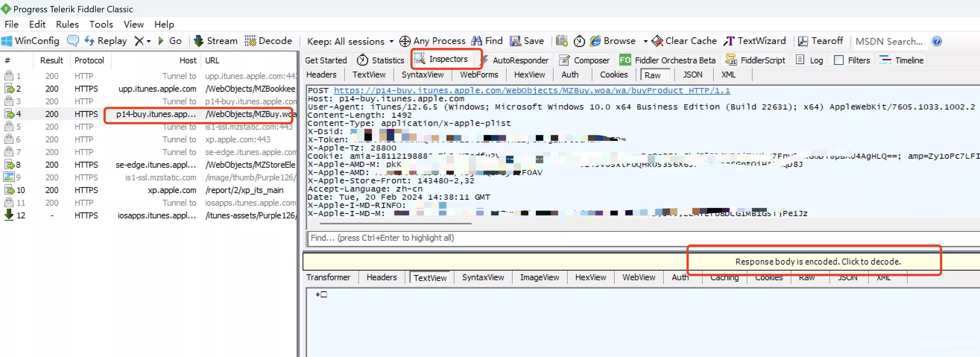Viewport: 980px width, 357px height.
Task: Click the image icon of session 9
Action: 9,177
